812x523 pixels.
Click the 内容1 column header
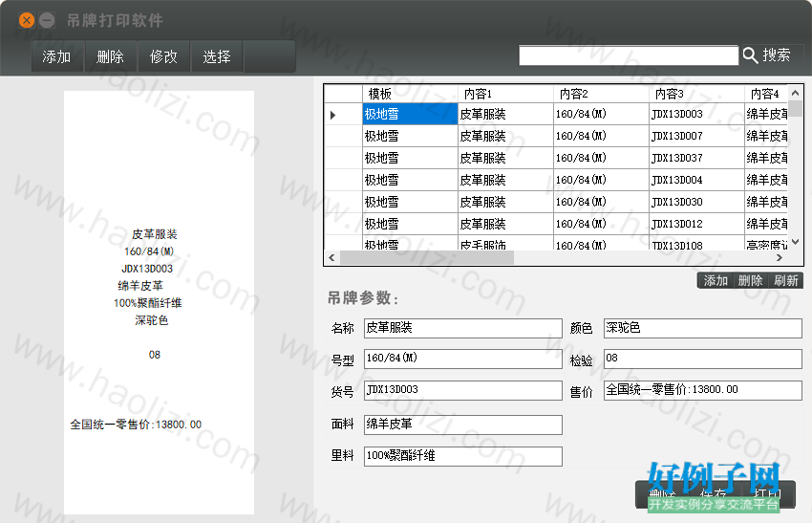tap(505, 94)
